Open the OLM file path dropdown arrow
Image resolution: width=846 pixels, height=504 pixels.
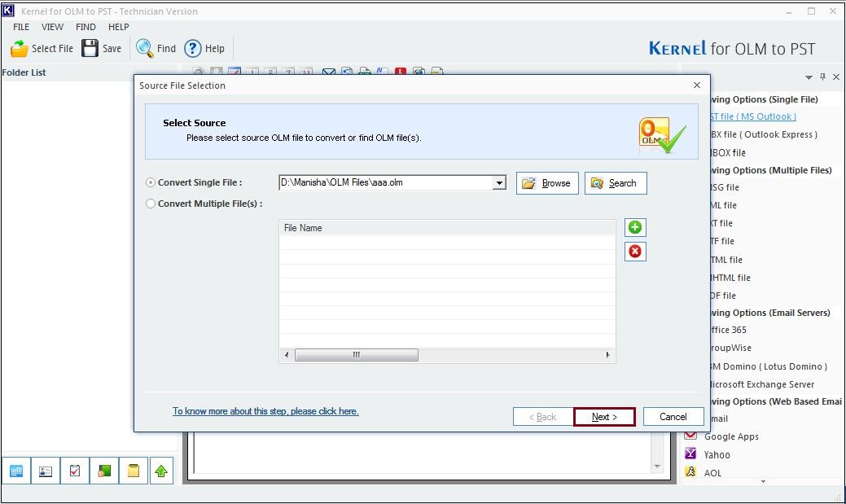[500, 183]
